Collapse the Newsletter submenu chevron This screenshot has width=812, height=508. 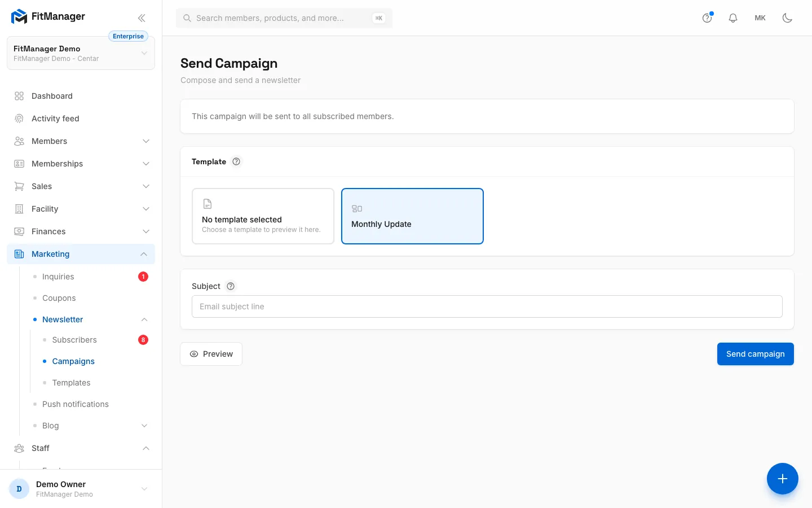coord(144,319)
